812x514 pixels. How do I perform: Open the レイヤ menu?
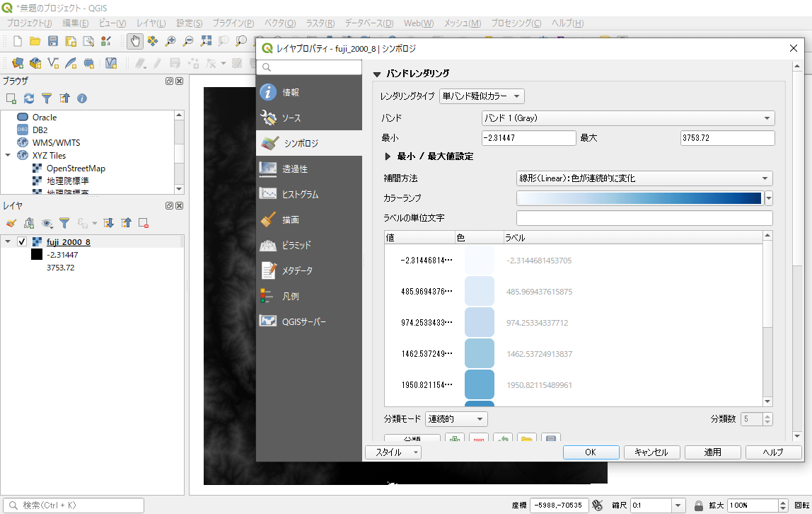coord(151,23)
